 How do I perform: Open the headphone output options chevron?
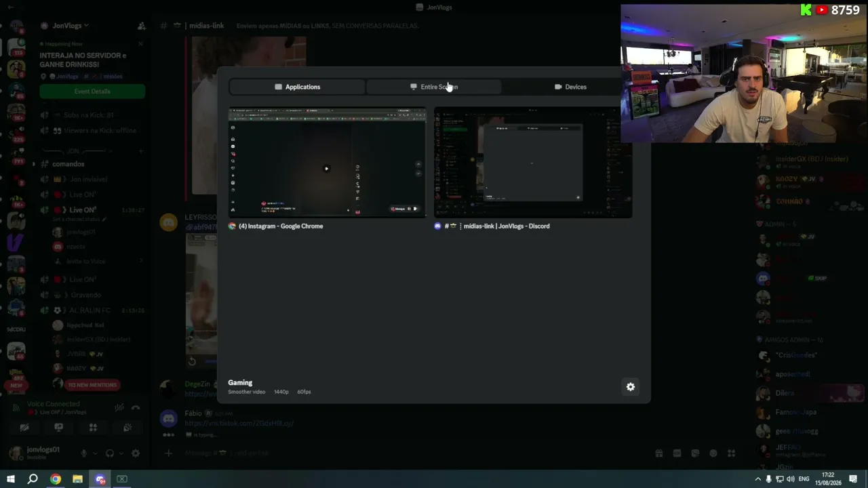(120, 453)
